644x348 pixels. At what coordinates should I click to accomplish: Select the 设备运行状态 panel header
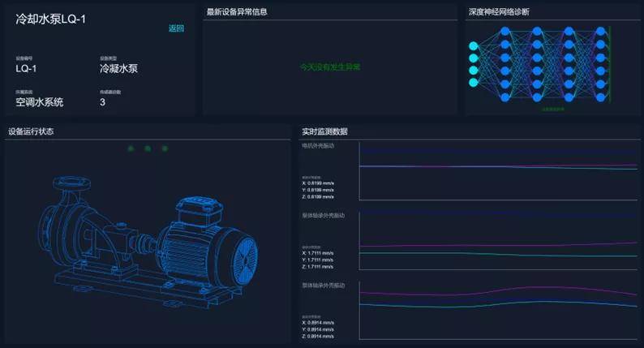[31, 131]
